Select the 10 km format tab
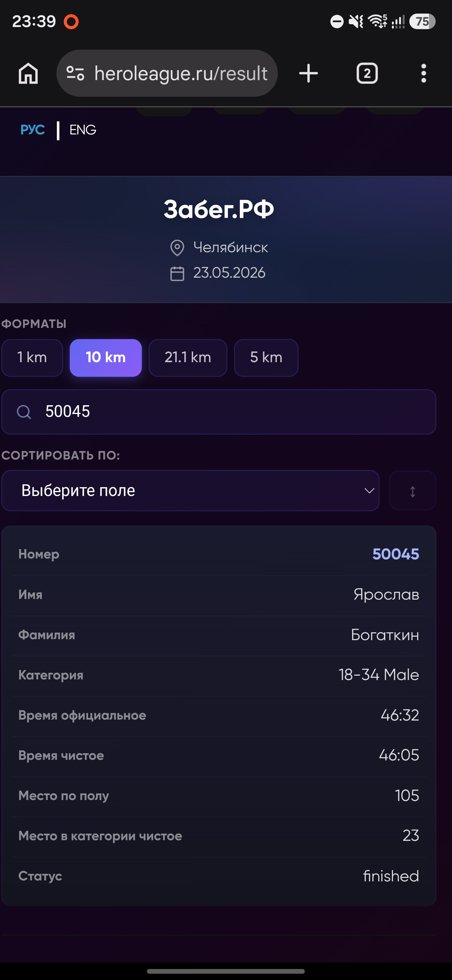The width and height of the screenshot is (452, 980). tap(106, 358)
